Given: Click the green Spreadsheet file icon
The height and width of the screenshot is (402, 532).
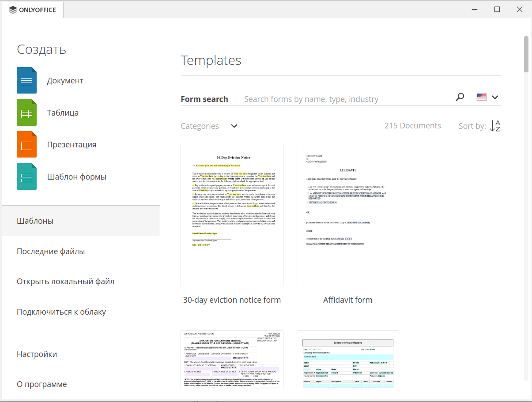Looking at the screenshot, I should click(26, 113).
